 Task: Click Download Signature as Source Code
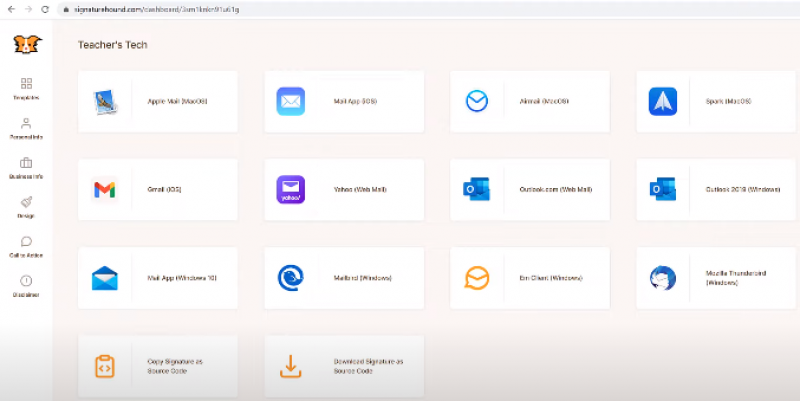[344, 365]
